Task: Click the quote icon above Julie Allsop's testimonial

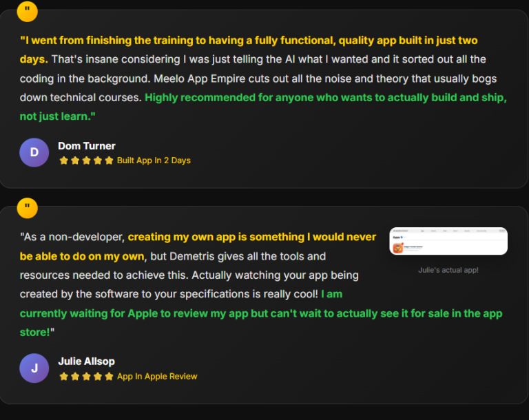Action: 27,207
